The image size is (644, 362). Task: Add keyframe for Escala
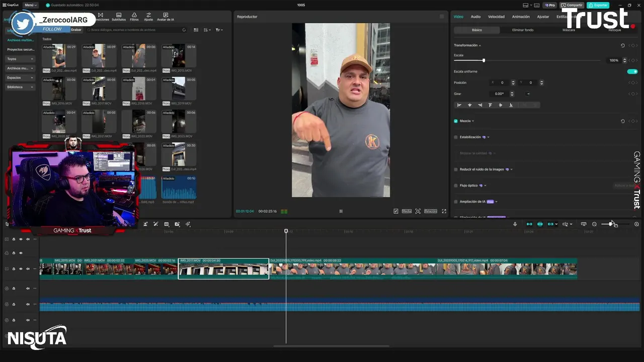click(633, 60)
